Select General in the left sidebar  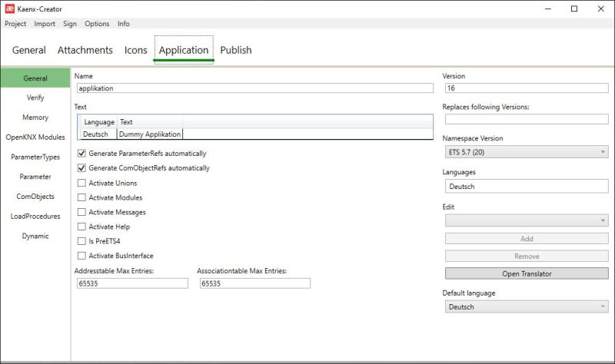35,78
